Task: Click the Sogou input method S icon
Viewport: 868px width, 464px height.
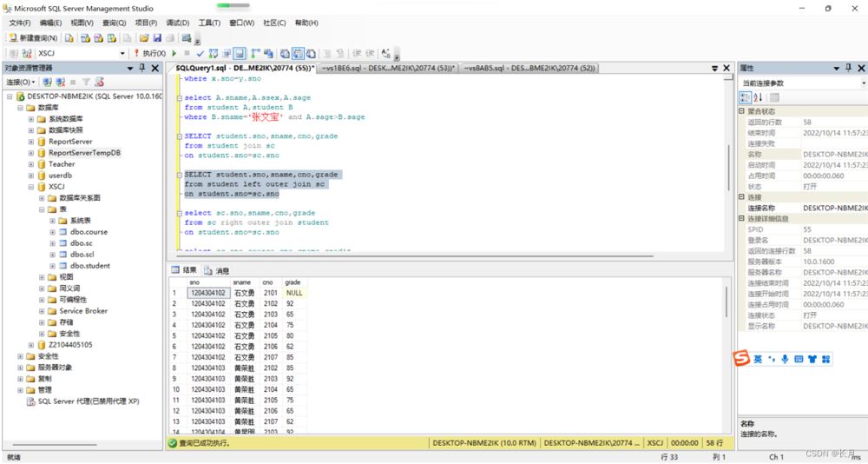Action: tap(742, 358)
